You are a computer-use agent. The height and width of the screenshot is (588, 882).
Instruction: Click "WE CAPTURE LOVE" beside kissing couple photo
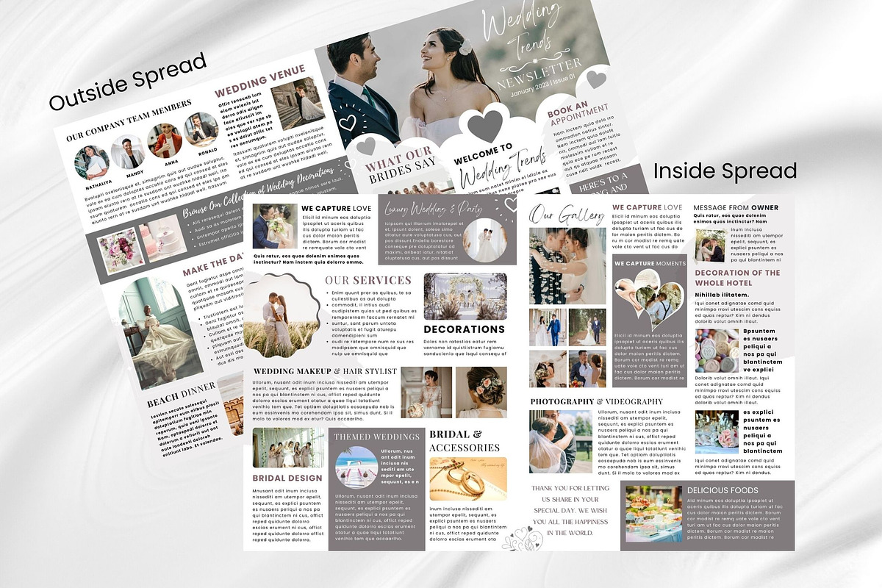(337, 209)
